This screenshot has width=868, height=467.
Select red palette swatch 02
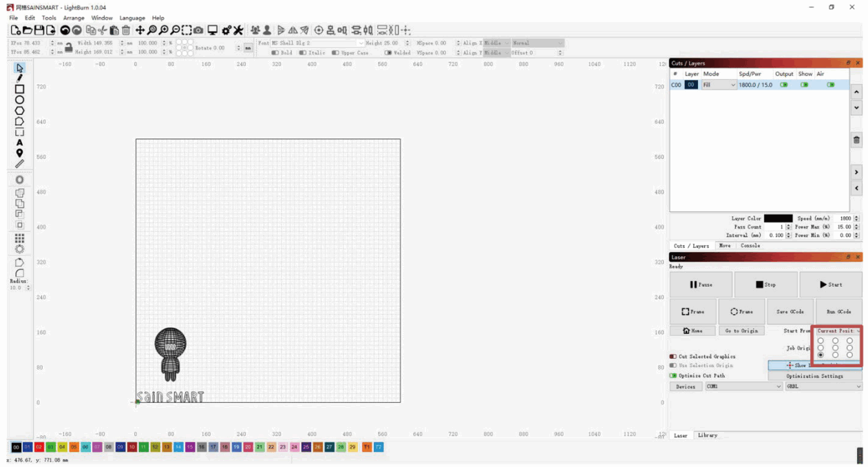click(39, 447)
